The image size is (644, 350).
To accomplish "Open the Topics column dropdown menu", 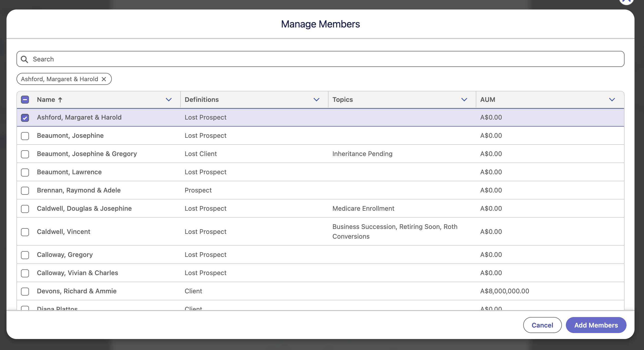I will [464, 100].
